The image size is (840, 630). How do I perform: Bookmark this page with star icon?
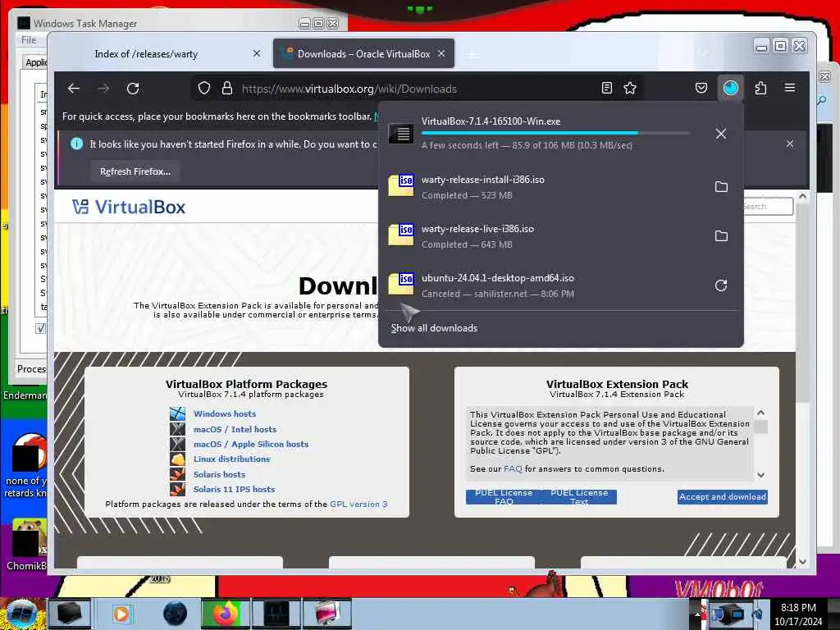tap(630, 88)
